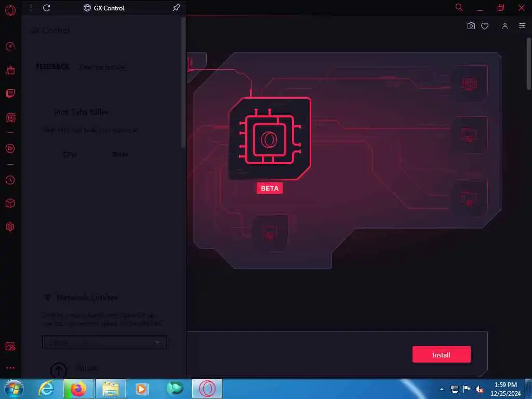
Task: Click the Network Limiter wifi icon
Action: click(47, 298)
